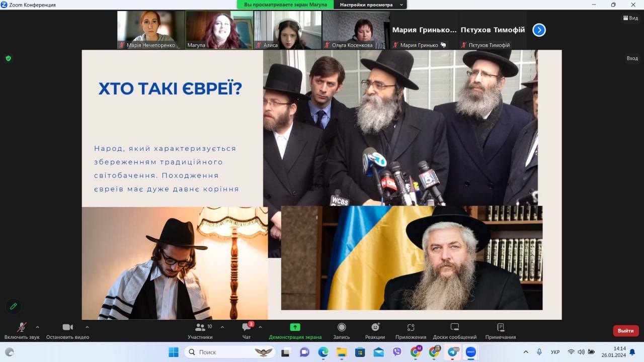This screenshot has height=362, width=644.
Task: Start recording with the Запись icon
Action: (x=342, y=327)
